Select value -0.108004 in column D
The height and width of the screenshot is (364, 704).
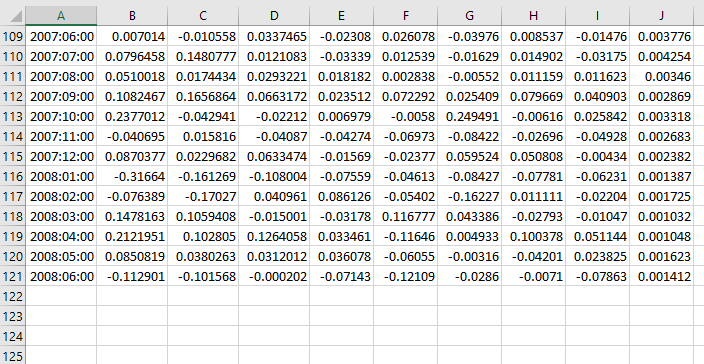274,176
